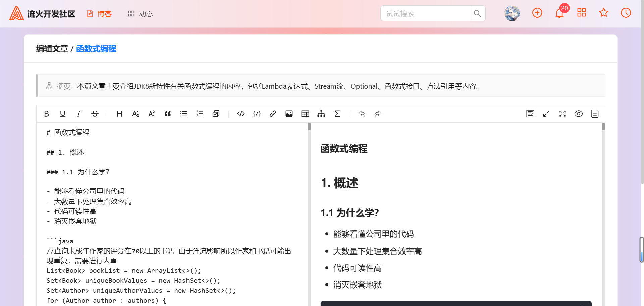Click the plus circle create icon
Image resolution: width=644 pixels, height=306 pixels.
537,13
